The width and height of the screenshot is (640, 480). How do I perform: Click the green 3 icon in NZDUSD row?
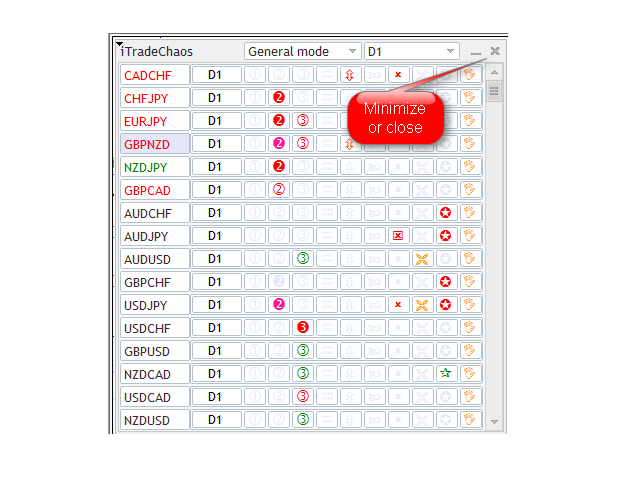pyautogui.click(x=303, y=419)
